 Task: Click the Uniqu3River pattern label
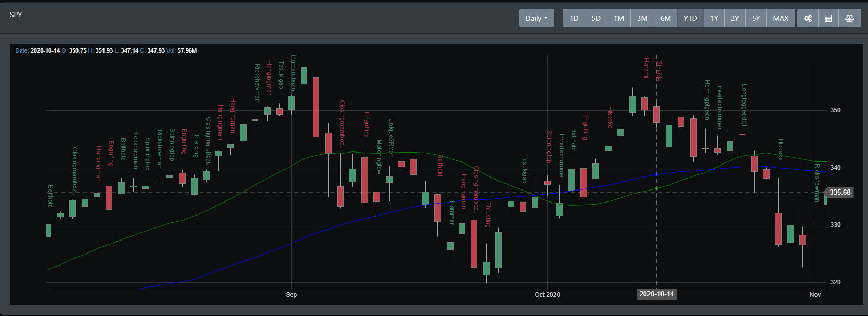pyautogui.click(x=391, y=137)
